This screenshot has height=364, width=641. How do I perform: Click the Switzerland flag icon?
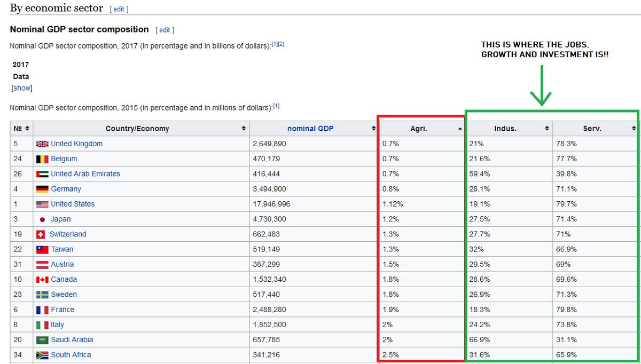pyautogui.click(x=41, y=234)
